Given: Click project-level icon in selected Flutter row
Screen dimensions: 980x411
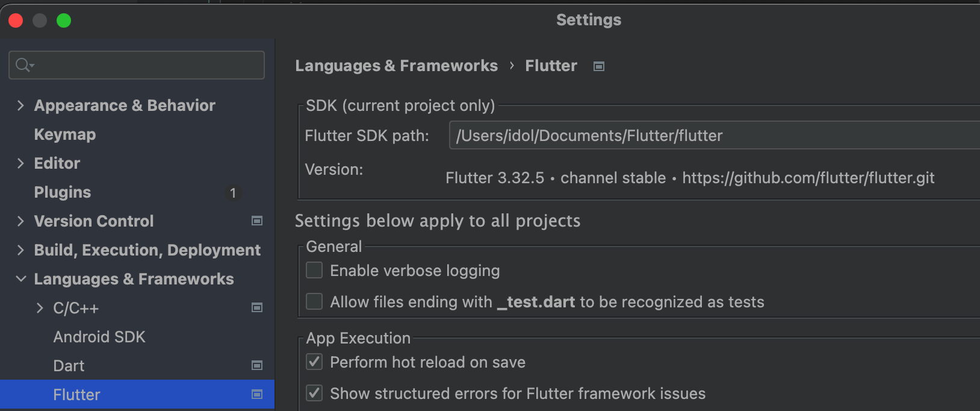Looking at the screenshot, I should (x=257, y=395).
